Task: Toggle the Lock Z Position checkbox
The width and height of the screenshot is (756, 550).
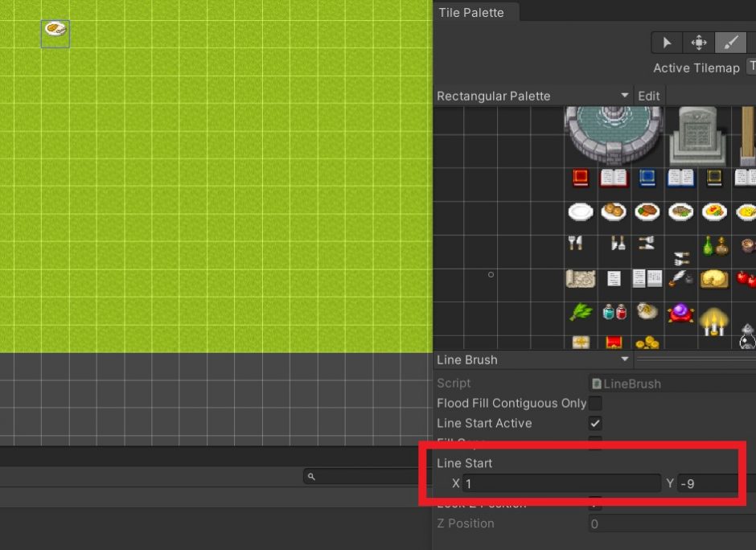Action: click(x=594, y=503)
